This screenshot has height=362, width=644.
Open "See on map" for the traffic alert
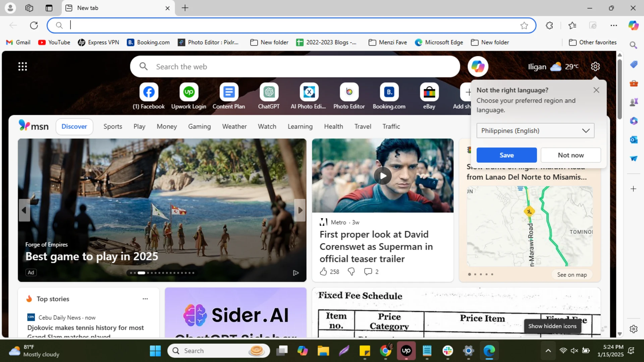pyautogui.click(x=572, y=274)
